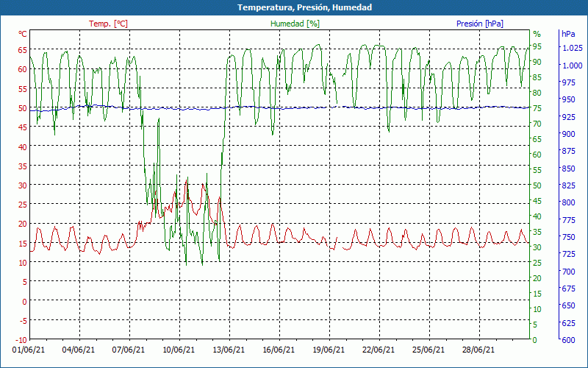Click the -10 temperature axis value
Screen dimensions: 588x368
tap(21, 340)
